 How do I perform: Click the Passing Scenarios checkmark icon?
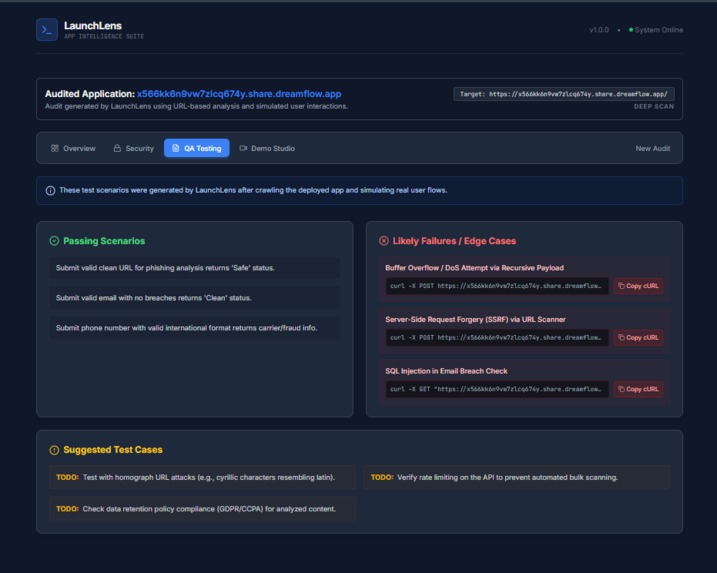(54, 241)
